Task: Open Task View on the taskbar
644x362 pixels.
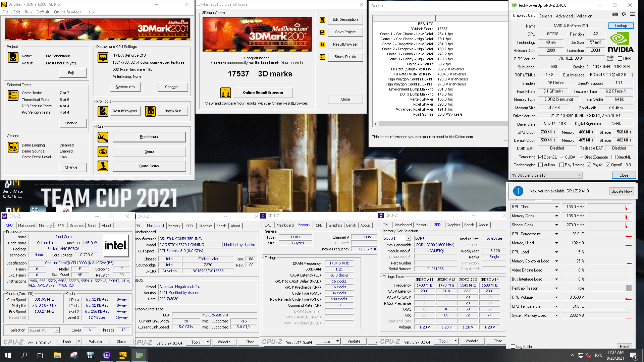Action: [x=40, y=355]
